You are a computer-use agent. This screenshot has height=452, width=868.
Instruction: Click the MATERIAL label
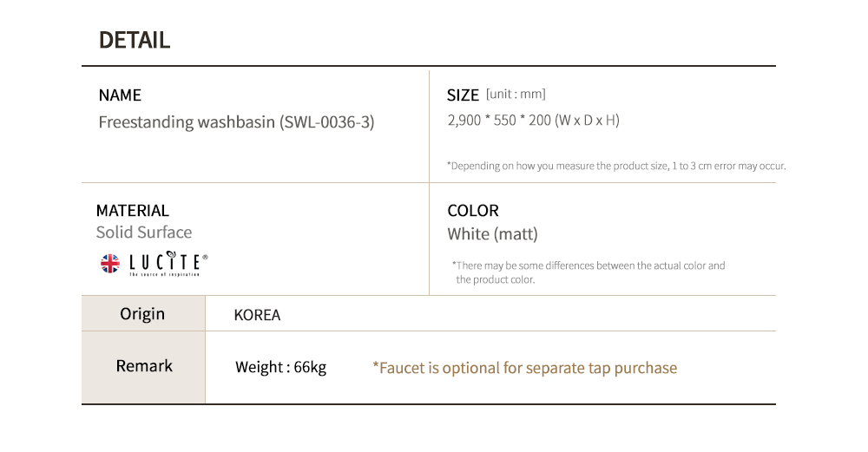pos(133,211)
